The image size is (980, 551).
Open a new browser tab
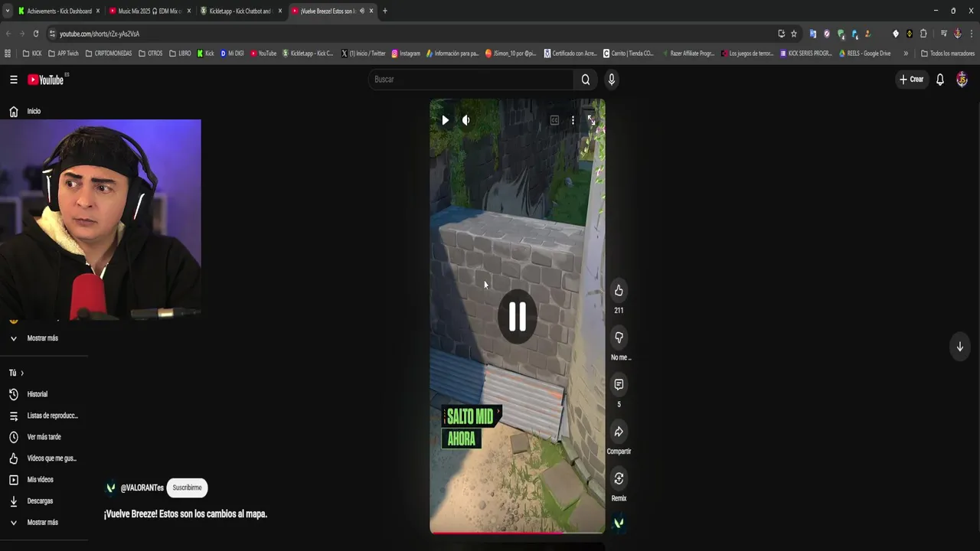point(384,11)
